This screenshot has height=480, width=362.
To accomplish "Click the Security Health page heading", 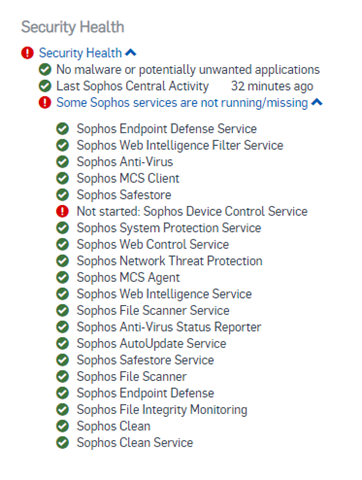I will coord(73,27).
